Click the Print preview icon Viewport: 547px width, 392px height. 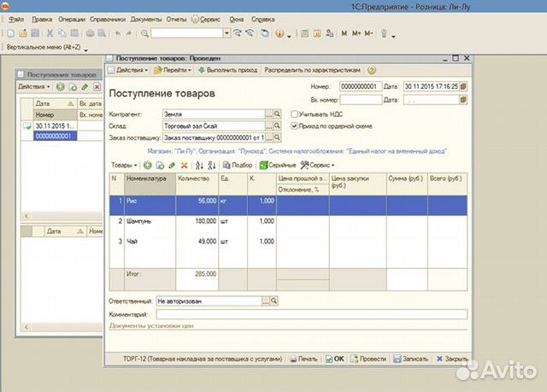pos(102,33)
